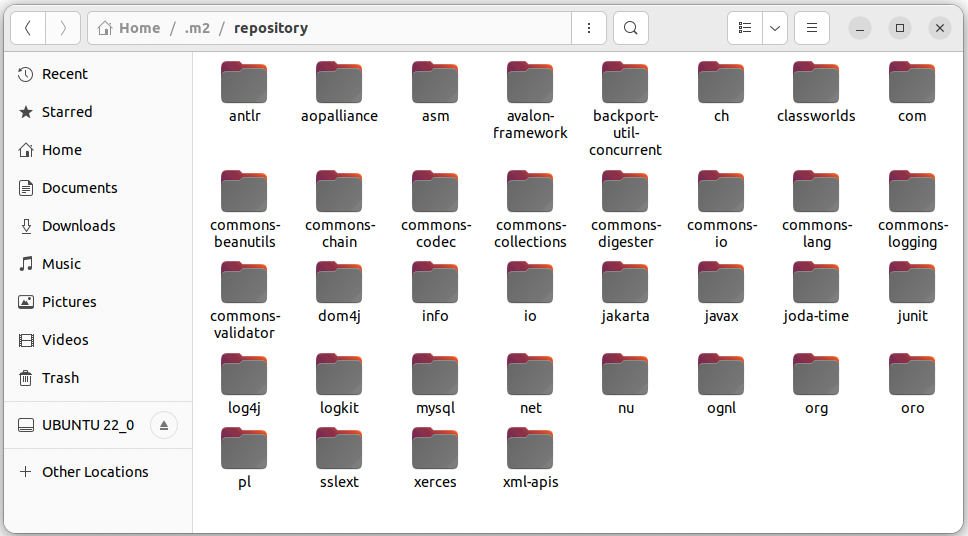
Task: Switch to list view with the view toggle
Action: click(745, 28)
